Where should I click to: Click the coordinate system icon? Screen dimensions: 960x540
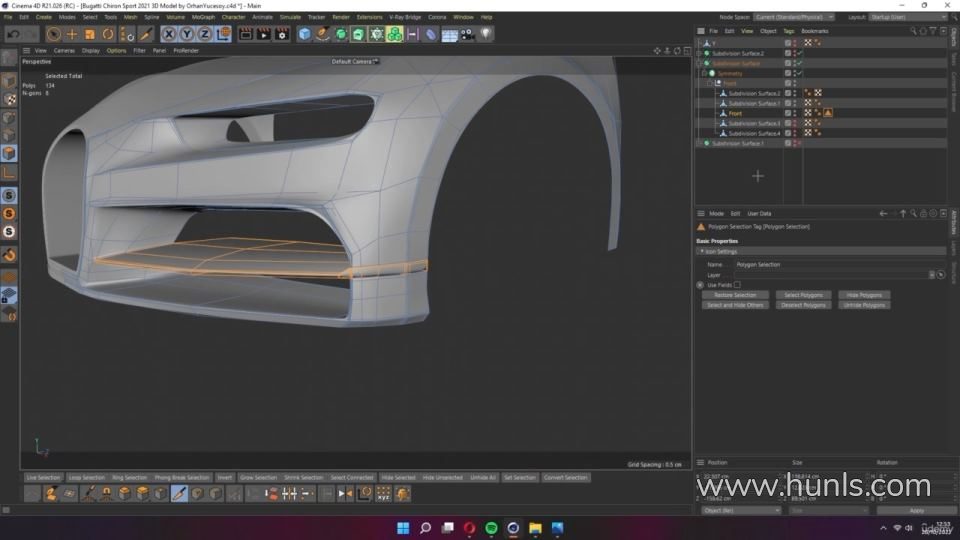(x=223, y=34)
